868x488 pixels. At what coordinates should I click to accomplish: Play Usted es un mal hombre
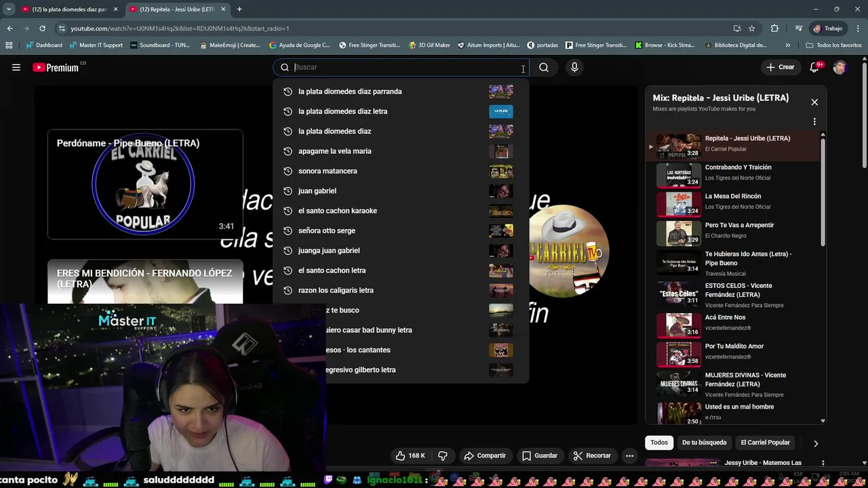[732, 413]
